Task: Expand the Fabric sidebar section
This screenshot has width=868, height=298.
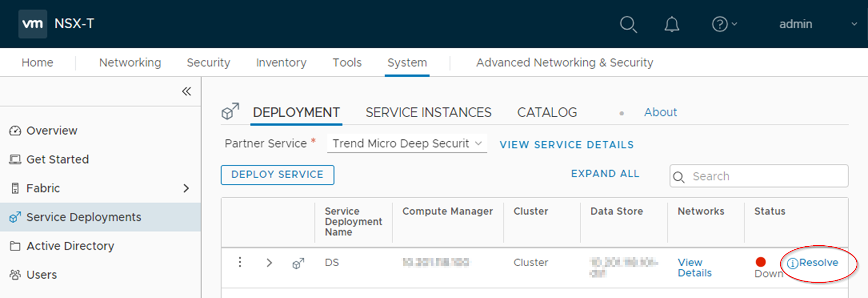Action: tap(186, 188)
